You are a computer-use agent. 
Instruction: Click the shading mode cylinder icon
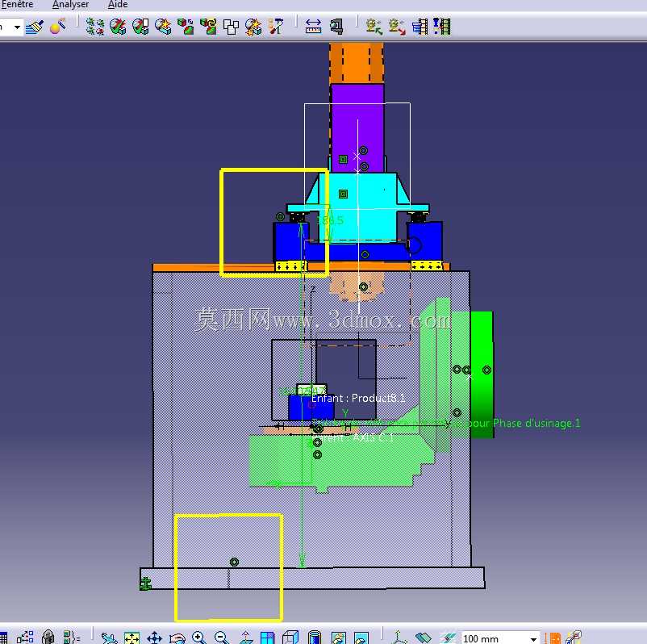click(315, 638)
